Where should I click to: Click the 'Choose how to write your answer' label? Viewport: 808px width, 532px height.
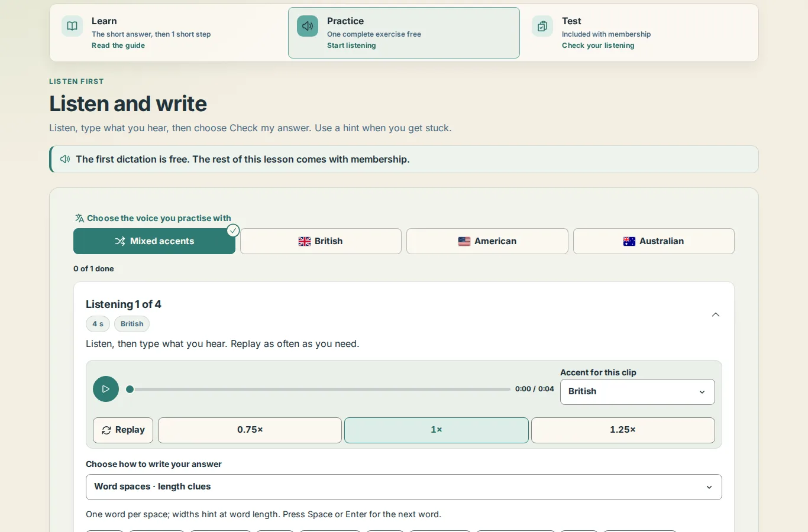[154, 464]
